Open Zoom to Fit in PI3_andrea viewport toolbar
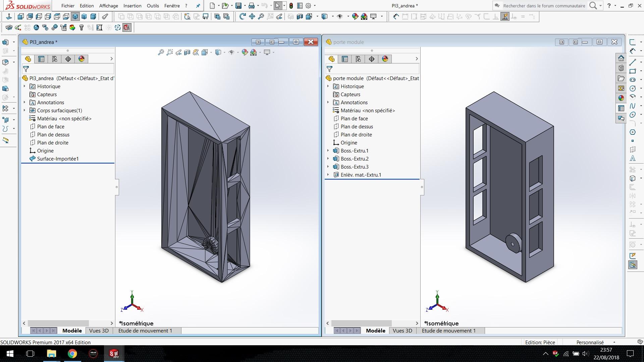 click(161, 52)
